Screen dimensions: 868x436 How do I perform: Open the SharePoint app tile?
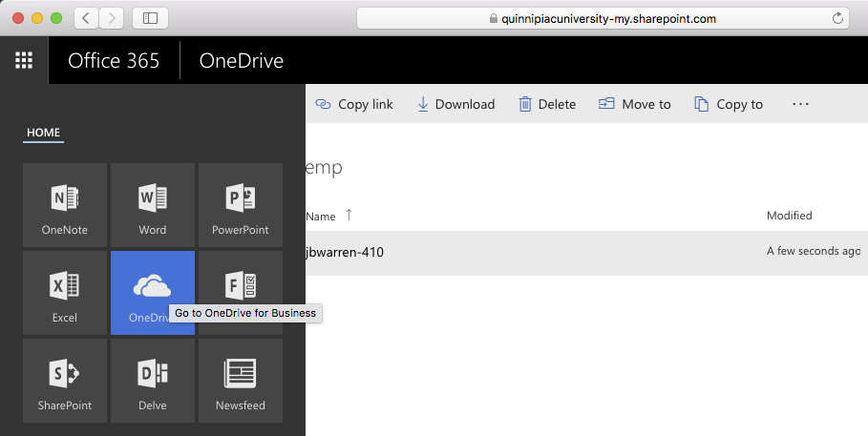coord(65,381)
